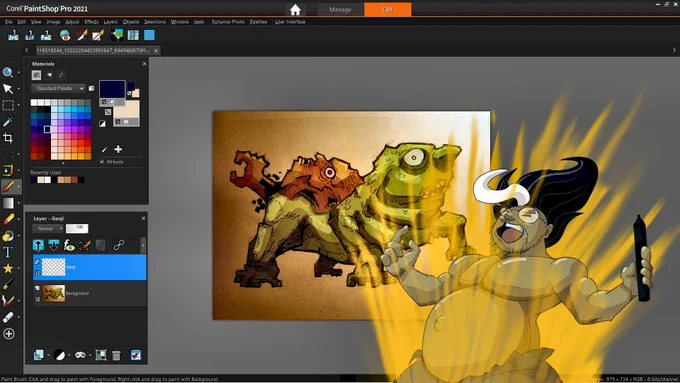The image size is (680, 383).
Task: Expand the Paint Brush tool flyout arrow
Action: point(19,187)
